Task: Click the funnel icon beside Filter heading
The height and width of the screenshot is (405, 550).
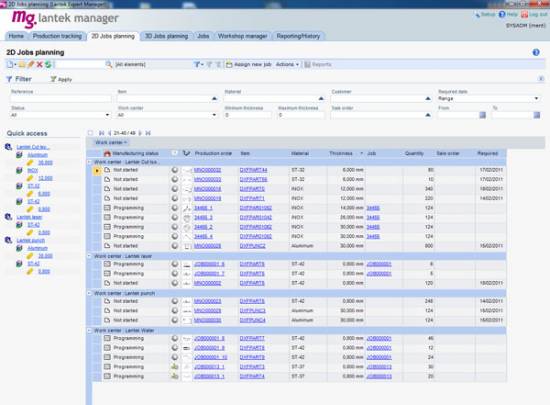Action: click(x=9, y=79)
